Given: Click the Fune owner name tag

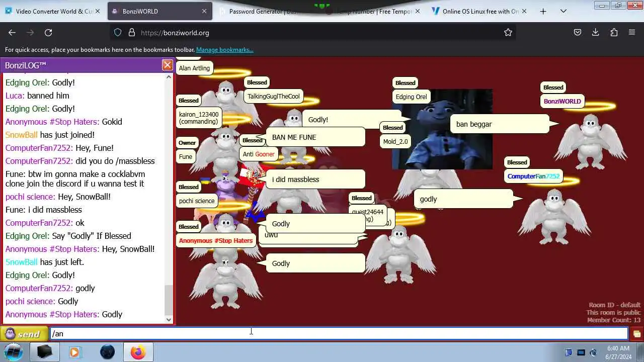Looking at the screenshot, I should point(186,156).
